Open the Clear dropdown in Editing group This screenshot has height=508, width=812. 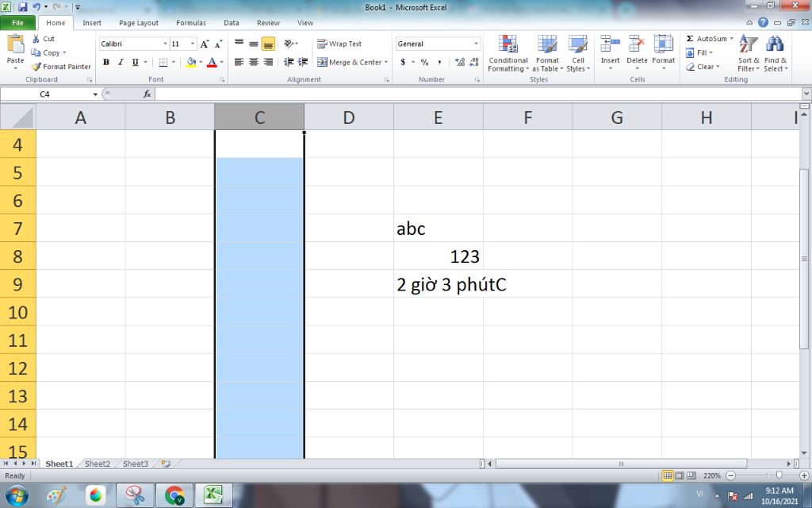pyautogui.click(x=703, y=67)
